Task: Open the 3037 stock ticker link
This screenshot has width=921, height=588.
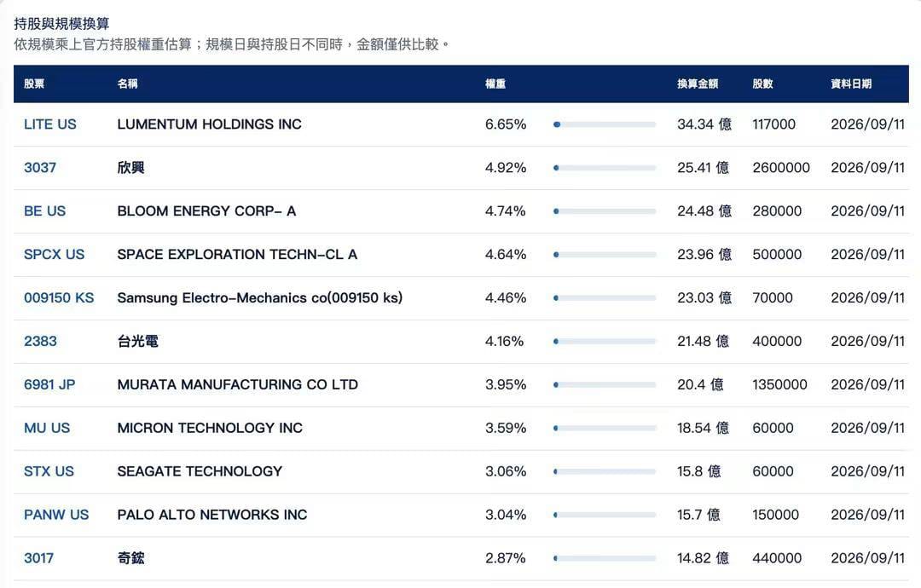Action: [x=40, y=168]
